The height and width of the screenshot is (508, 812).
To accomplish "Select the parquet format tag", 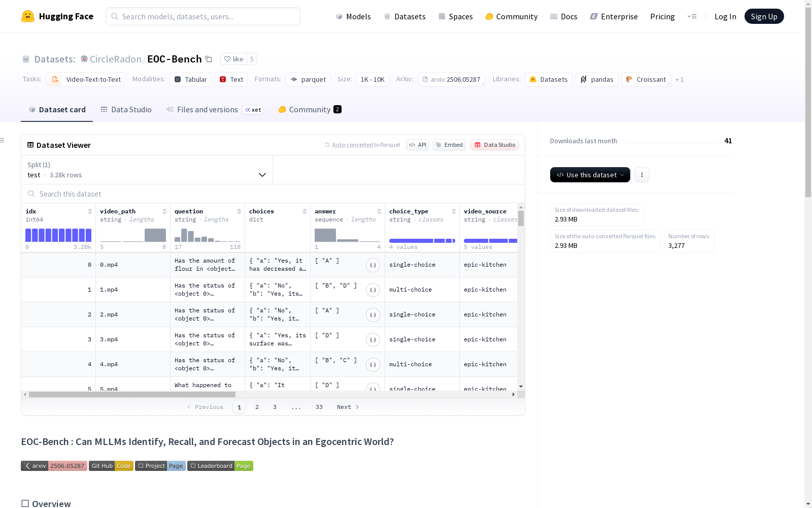I will click(x=308, y=79).
